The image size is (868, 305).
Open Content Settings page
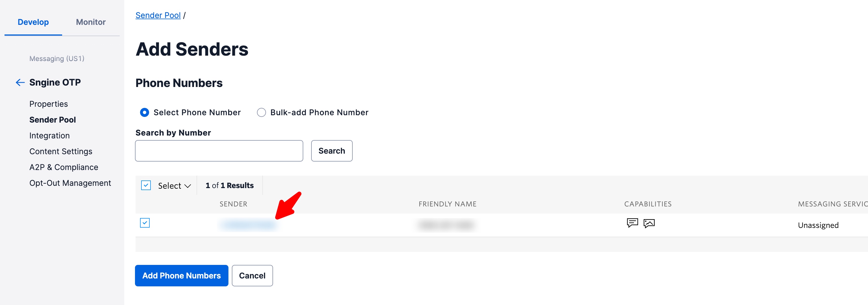61,152
